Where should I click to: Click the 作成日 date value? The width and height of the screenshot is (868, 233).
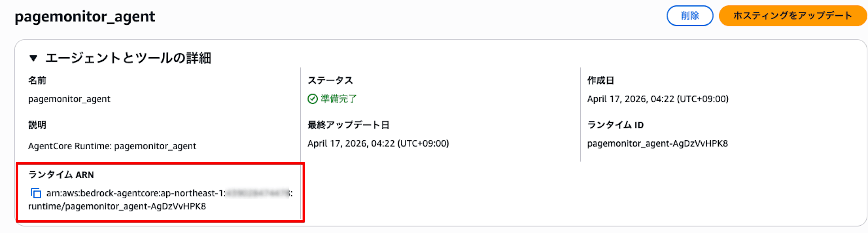pos(658,99)
